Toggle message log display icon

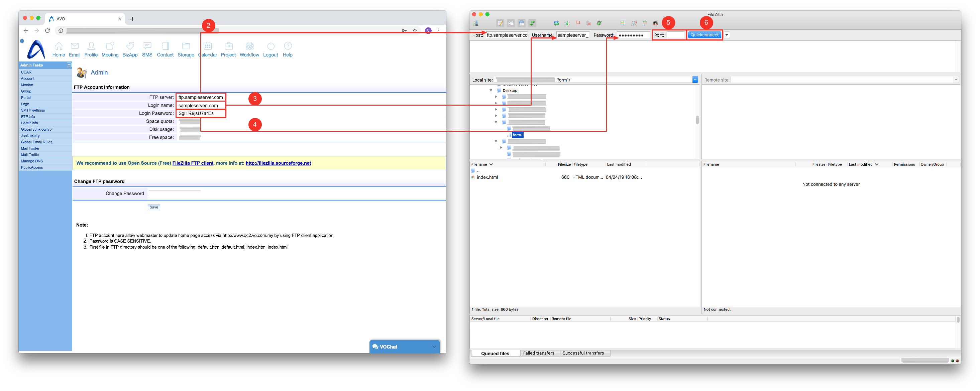click(500, 23)
